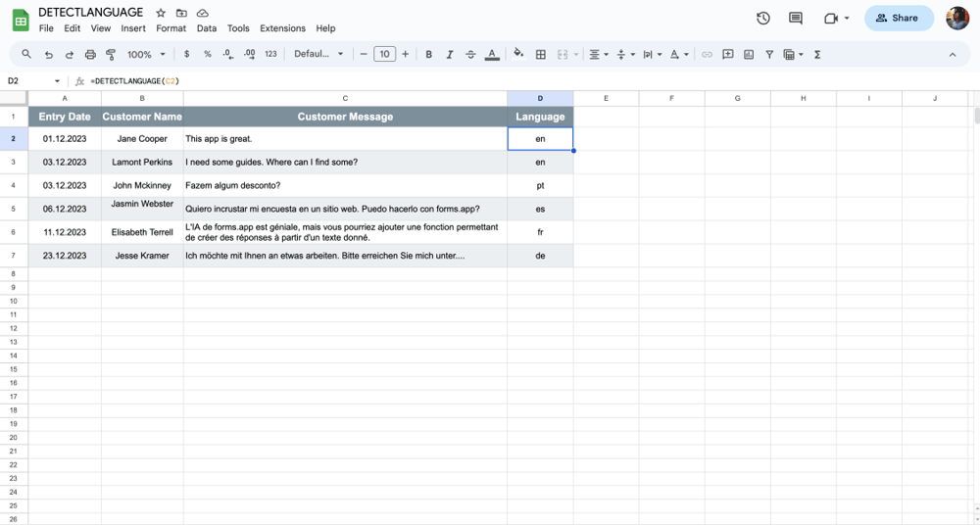Insert a comment from toolbar
This screenshot has height=525, width=980.
pos(728,55)
